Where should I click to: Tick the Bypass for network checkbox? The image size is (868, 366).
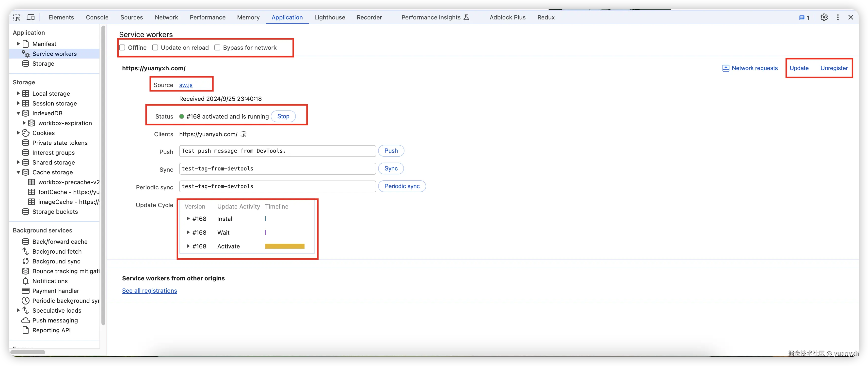(x=217, y=47)
